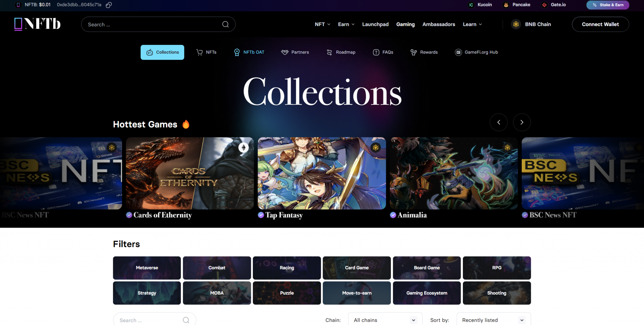Open the FAQs tab
The width and height of the screenshot is (644, 325).
tap(383, 52)
